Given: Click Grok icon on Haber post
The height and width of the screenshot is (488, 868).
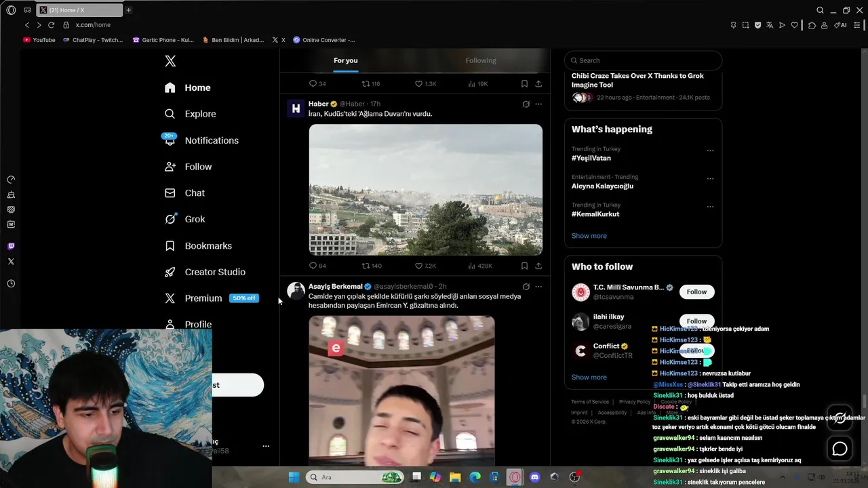Looking at the screenshot, I should [526, 104].
